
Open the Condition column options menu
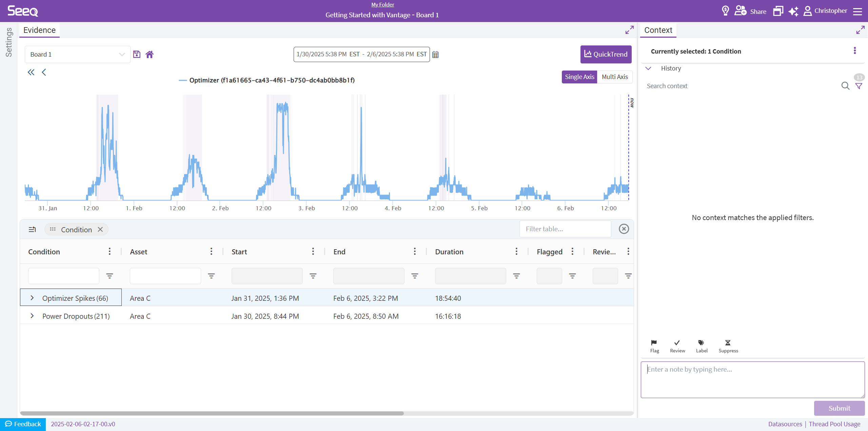[110, 251]
